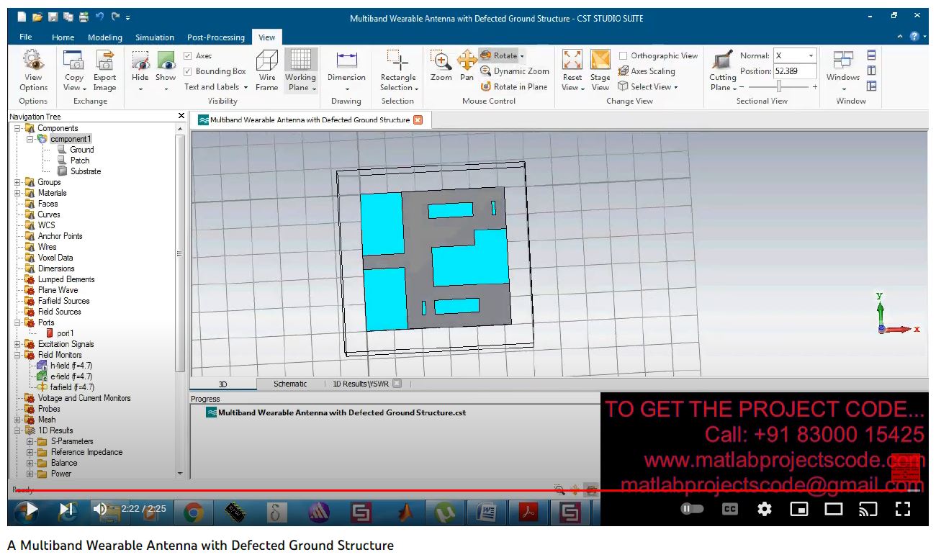Click the help question mark icon
Screen dimensions: 936x560
[x=914, y=36]
